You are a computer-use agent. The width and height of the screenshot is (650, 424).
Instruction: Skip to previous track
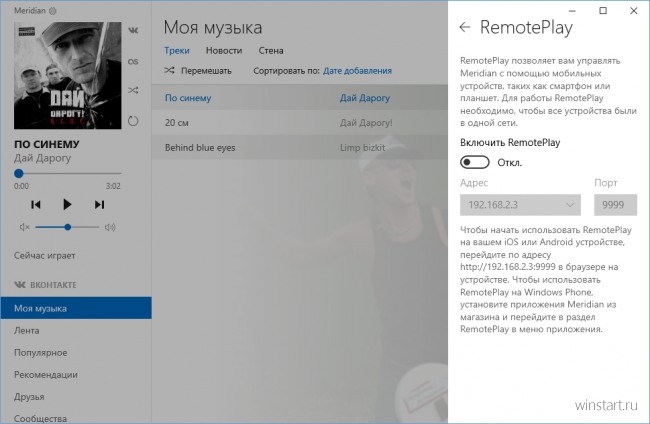(x=36, y=204)
